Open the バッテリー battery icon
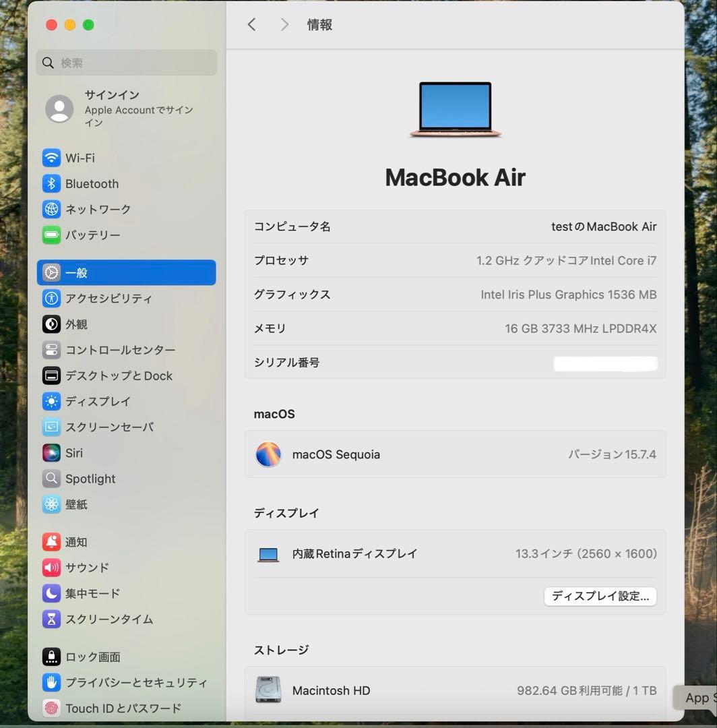This screenshot has height=728, width=717. (x=51, y=235)
